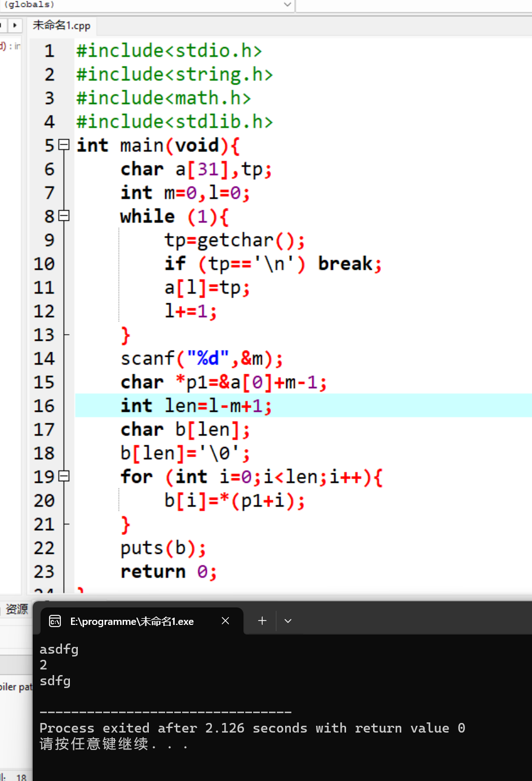
Task: Collapse the while loop fold on line 8
Action: [64, 216]
